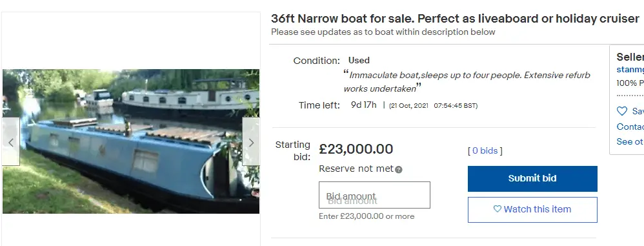Advance to the next boat photo
Image resolution: width=644 pixels, height=246 pixels.
251,141
